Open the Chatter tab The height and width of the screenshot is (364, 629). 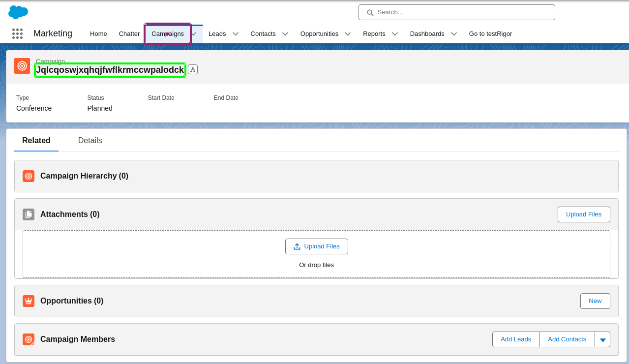pos(129,33)
